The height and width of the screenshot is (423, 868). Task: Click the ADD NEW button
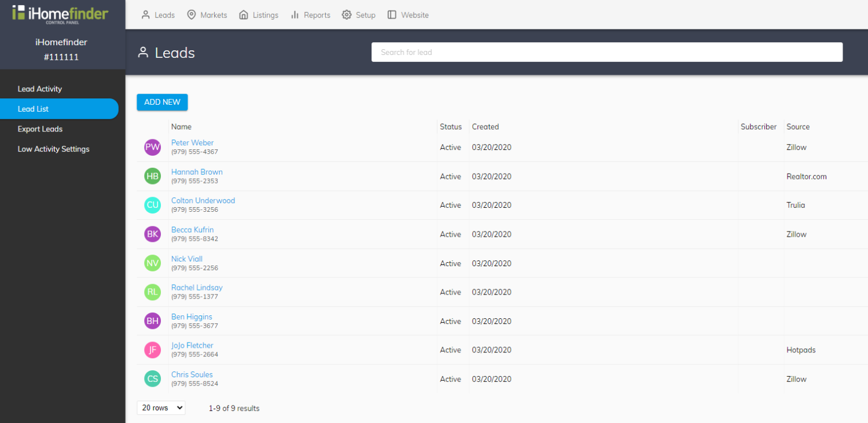pos(162,102)
